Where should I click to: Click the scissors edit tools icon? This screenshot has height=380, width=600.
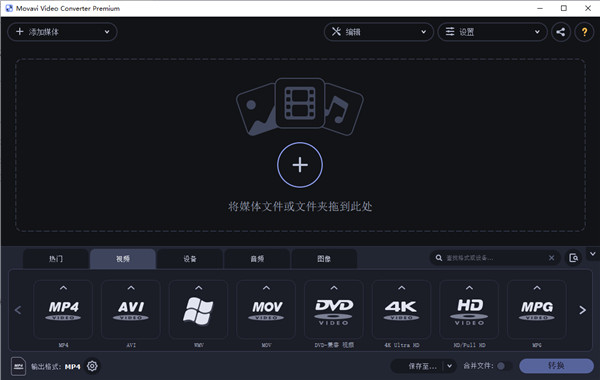point(336,31)
